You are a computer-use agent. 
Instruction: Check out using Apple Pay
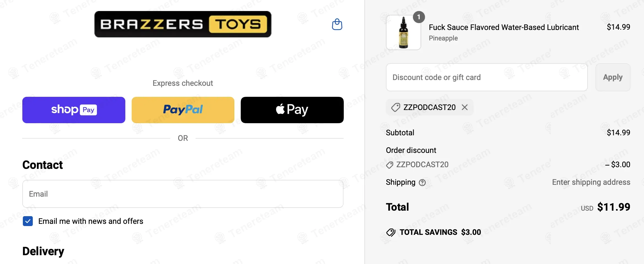[x=292, y=110]
